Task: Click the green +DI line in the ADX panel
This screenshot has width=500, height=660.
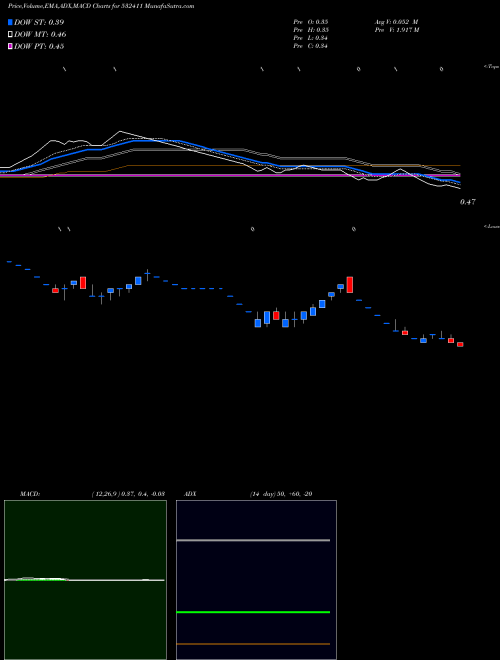Action: coord(253,612)
